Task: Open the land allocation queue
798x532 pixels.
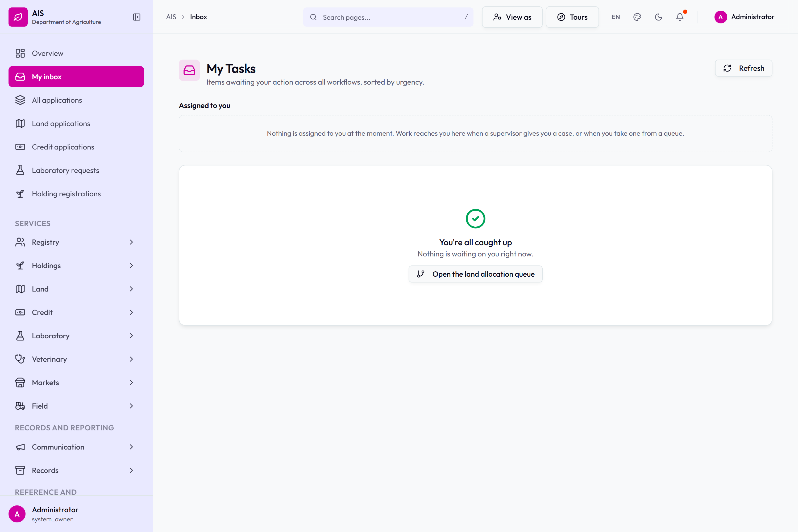Action: pos(475,274)
